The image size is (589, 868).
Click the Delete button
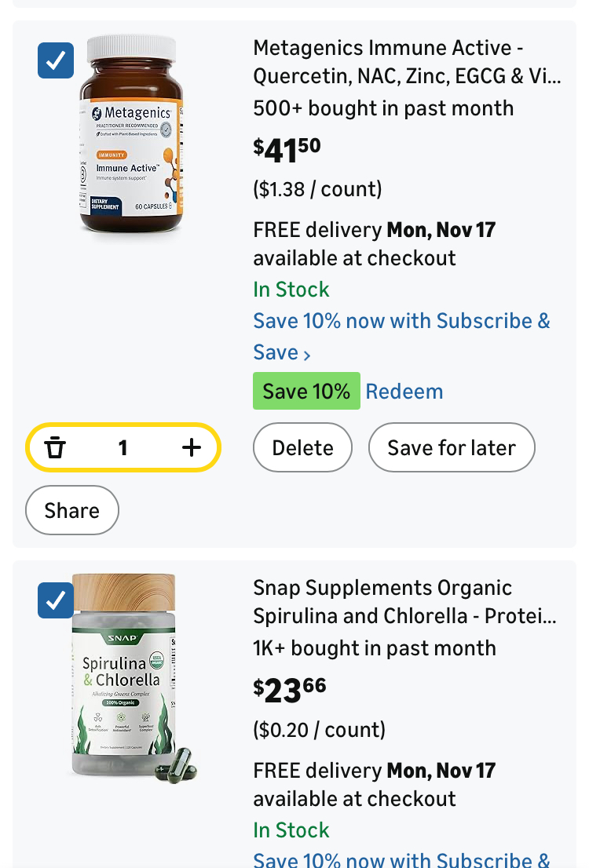tap(302, 447)
